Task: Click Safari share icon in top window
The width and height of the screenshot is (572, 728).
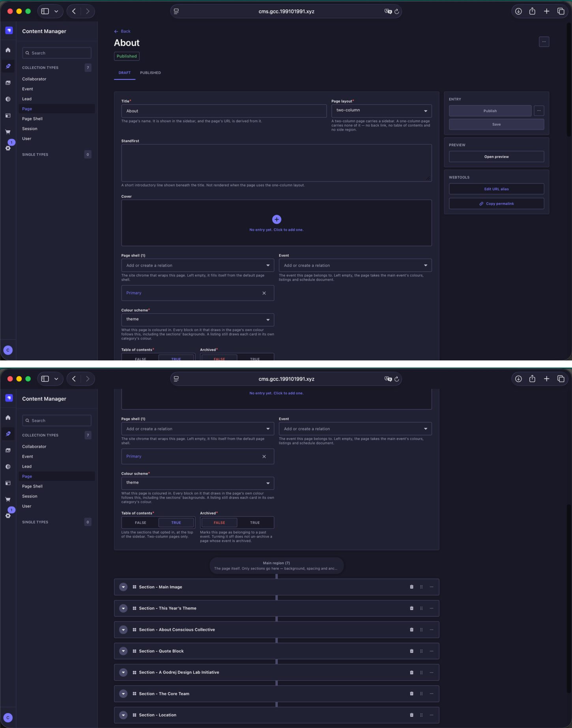Action: pos(532,11)
